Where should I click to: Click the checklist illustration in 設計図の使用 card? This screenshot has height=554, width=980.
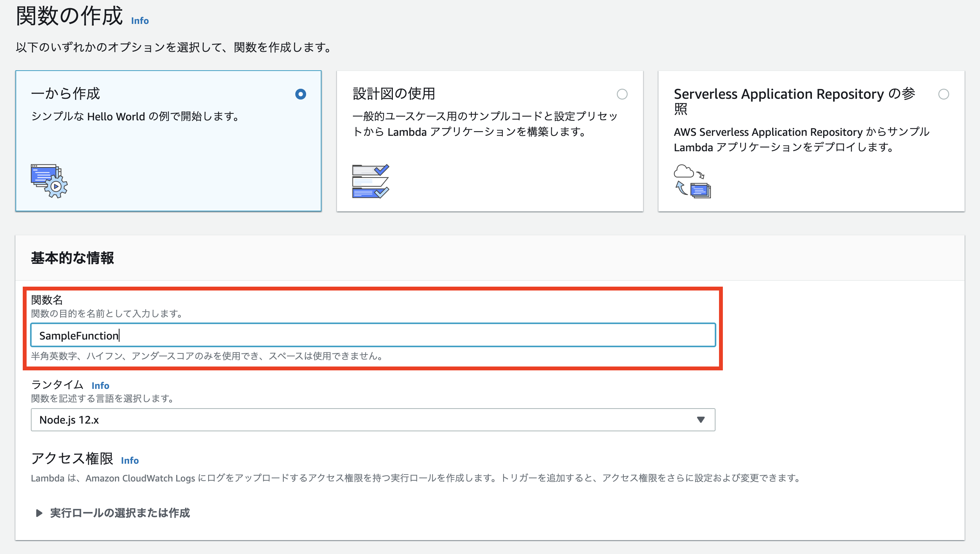click(370, 181)
